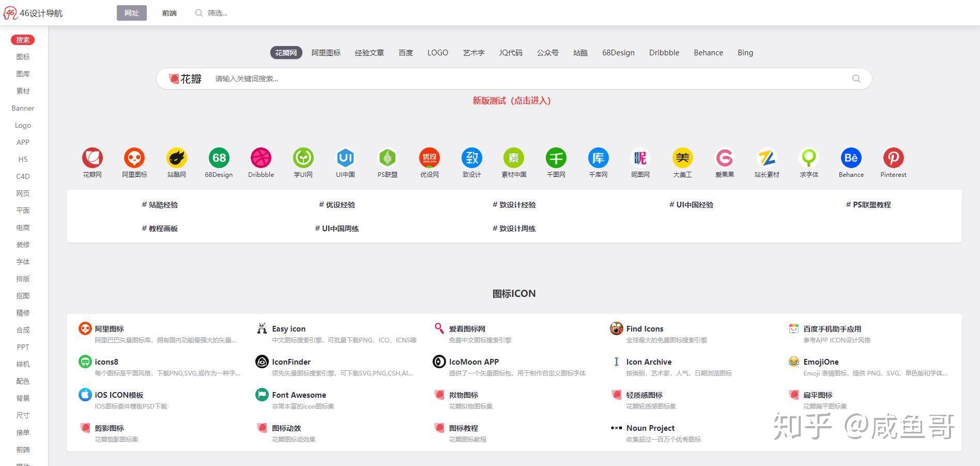Image resolution: width=980 pixels, height=466 pixels.
Task: Open the Icon Archive link
Action: [649, 362]
